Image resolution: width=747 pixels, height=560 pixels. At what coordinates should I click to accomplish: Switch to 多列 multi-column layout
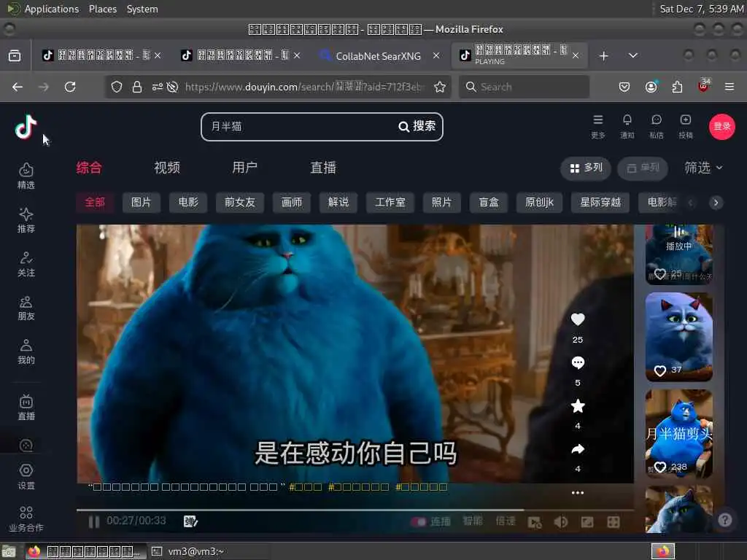pos(586,168)
